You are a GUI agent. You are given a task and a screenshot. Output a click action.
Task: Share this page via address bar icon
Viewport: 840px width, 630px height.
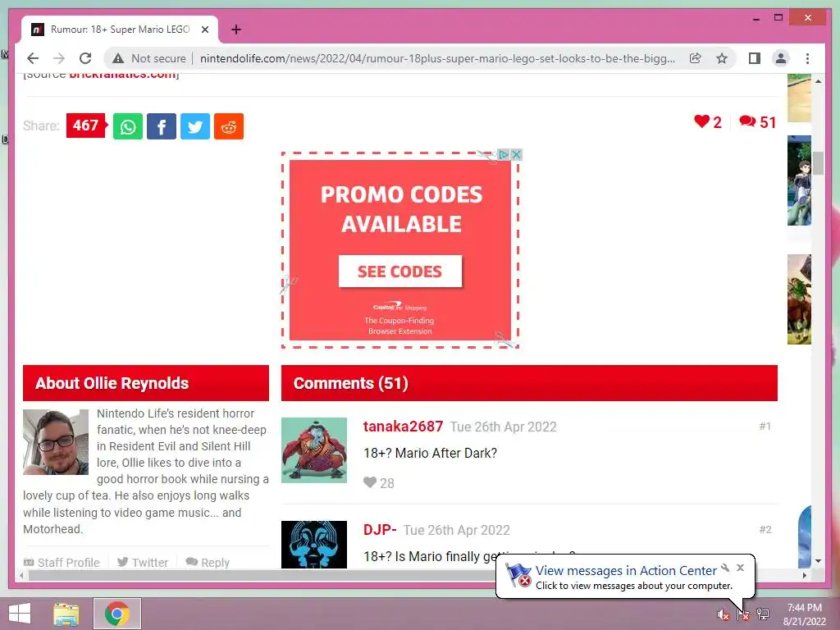(x=696, y=58)
